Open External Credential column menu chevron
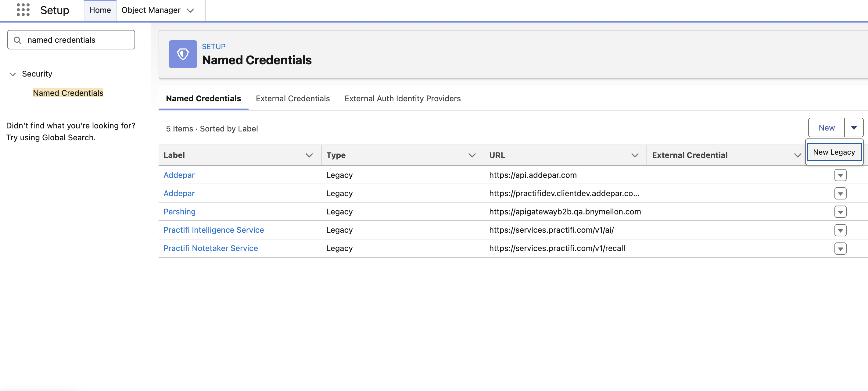 click(797, 155)
